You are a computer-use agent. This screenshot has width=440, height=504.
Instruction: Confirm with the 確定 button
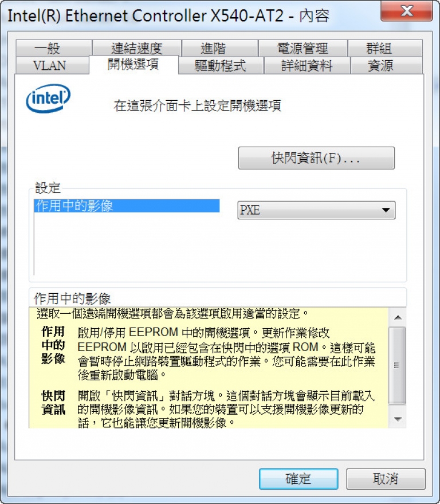click(x=298, y=479)
